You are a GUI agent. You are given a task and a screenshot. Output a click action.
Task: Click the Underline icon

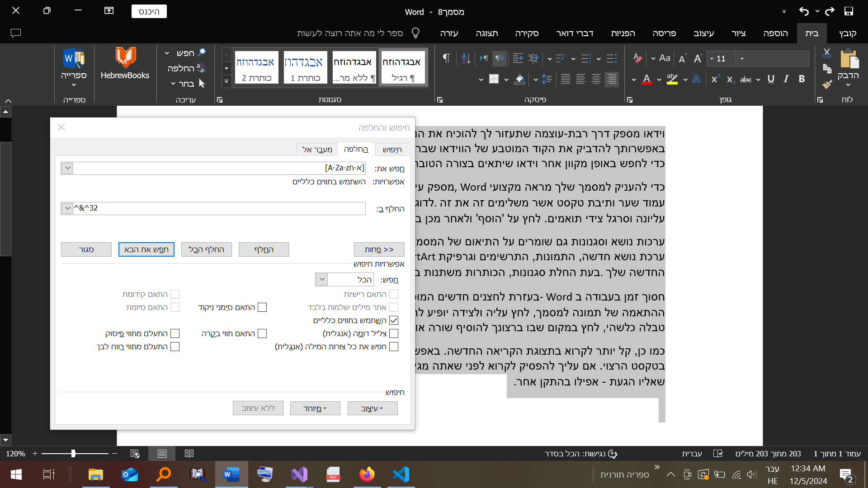coord(771,79)
